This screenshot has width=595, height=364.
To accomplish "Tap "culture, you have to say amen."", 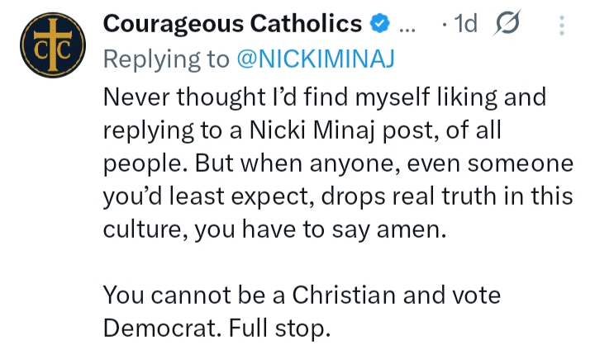I will (x=274, y=230).
